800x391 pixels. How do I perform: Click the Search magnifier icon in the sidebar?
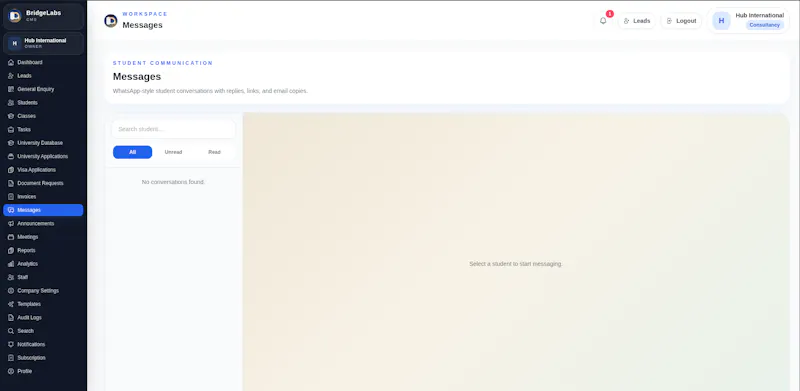point(11,331)
